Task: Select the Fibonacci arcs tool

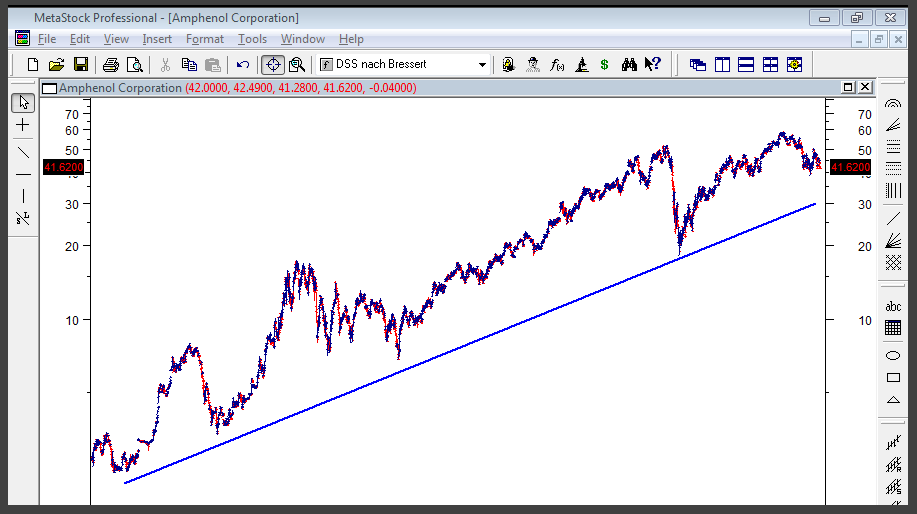Action: (x=893, y=103)
